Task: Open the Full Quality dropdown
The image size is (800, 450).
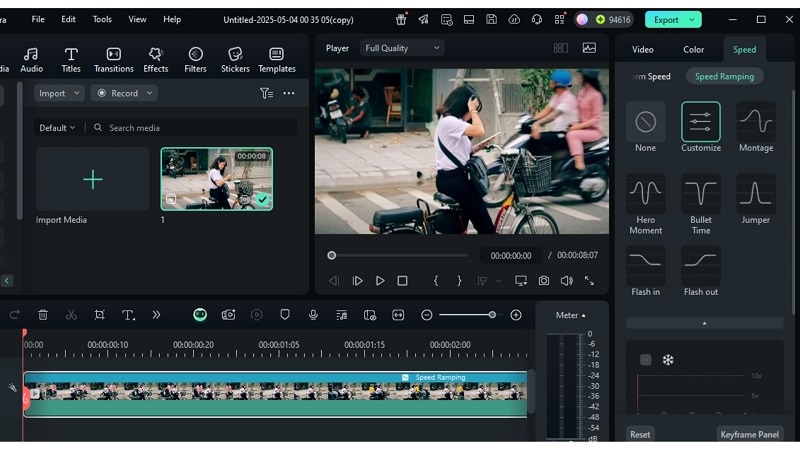Action: pos(403,48)
